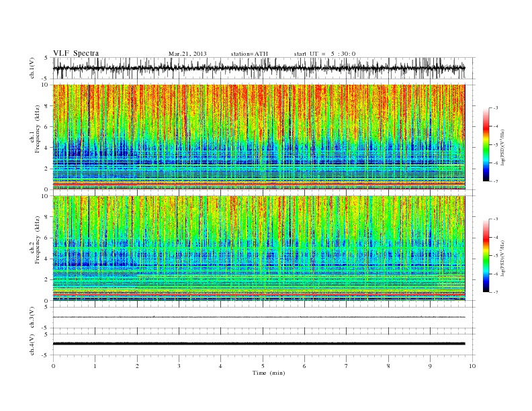Click time axis tick label "3"

pyautogui.click(x=179, y=366)
